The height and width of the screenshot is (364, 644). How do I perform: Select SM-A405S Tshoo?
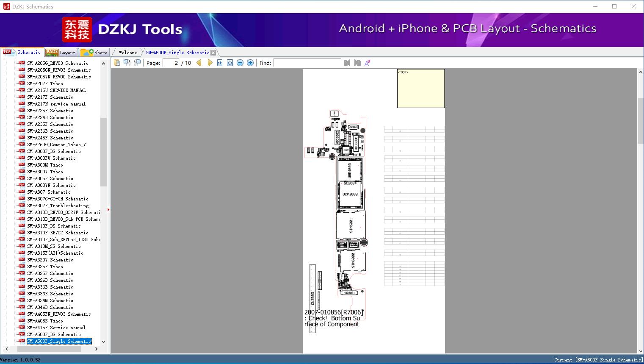[x=45, y=321]
